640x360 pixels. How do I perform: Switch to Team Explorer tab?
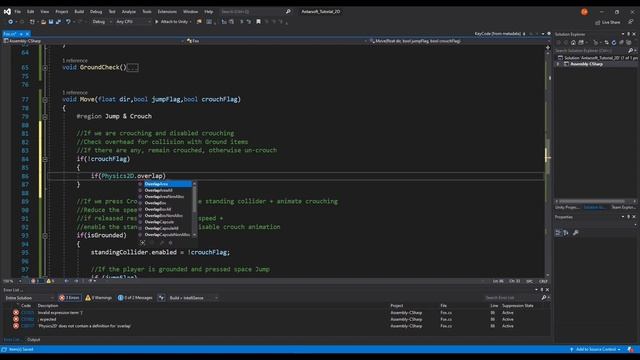623,207
